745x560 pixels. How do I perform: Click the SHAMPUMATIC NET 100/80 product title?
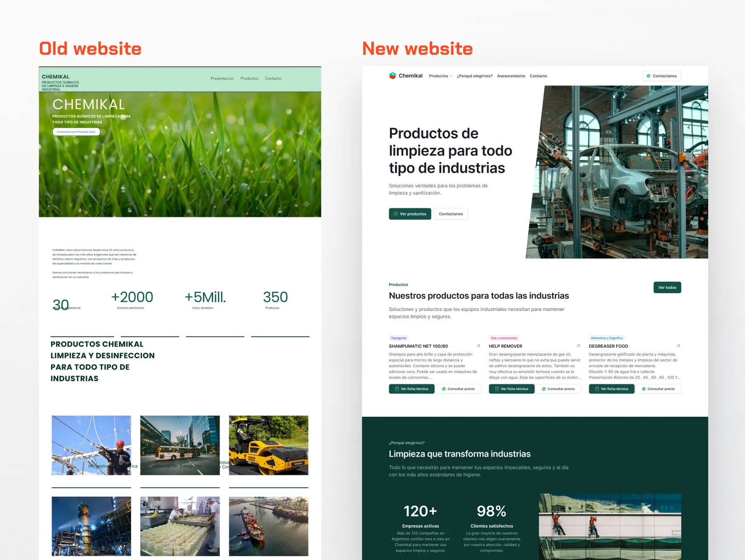point(418,346)
